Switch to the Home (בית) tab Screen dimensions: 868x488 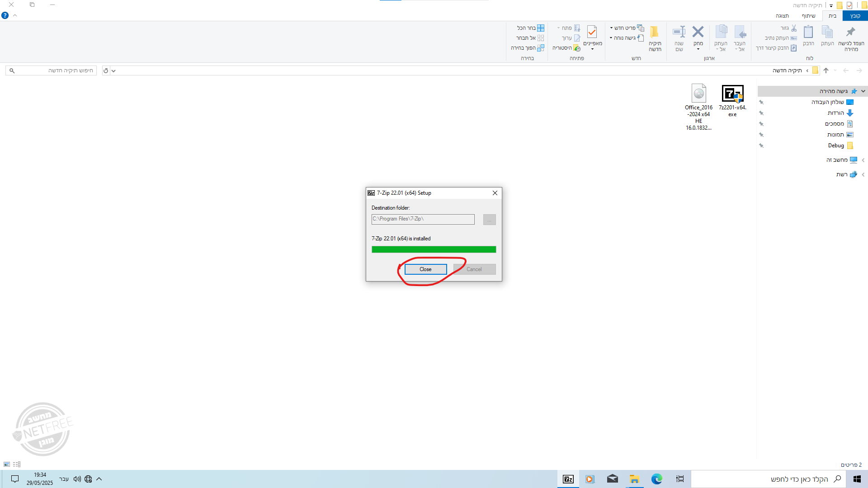point(832,16)
